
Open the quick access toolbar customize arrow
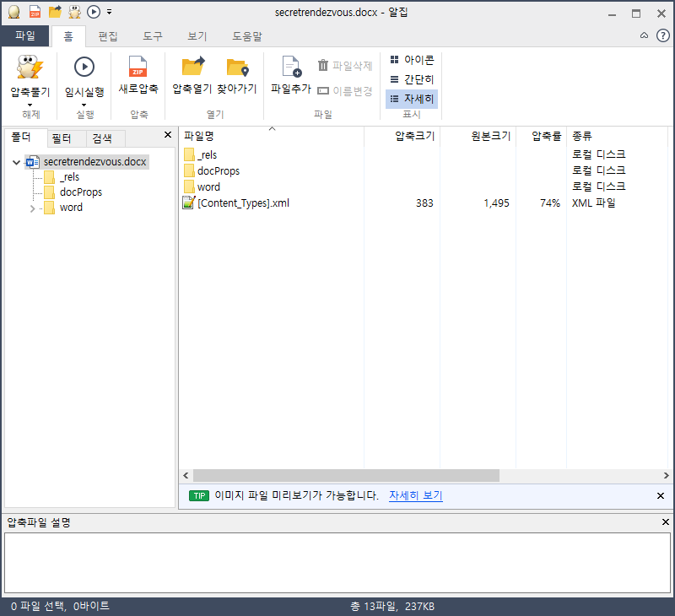coord(110,12)
